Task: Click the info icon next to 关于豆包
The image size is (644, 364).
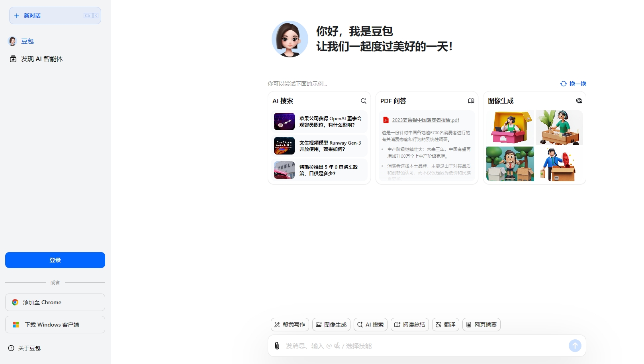Action: point(10,348)
